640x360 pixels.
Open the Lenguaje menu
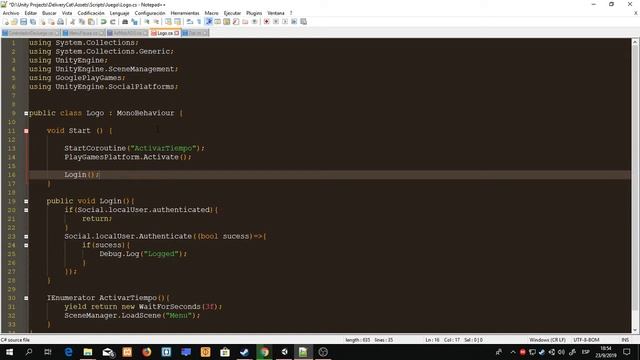(x=119, y=13)
